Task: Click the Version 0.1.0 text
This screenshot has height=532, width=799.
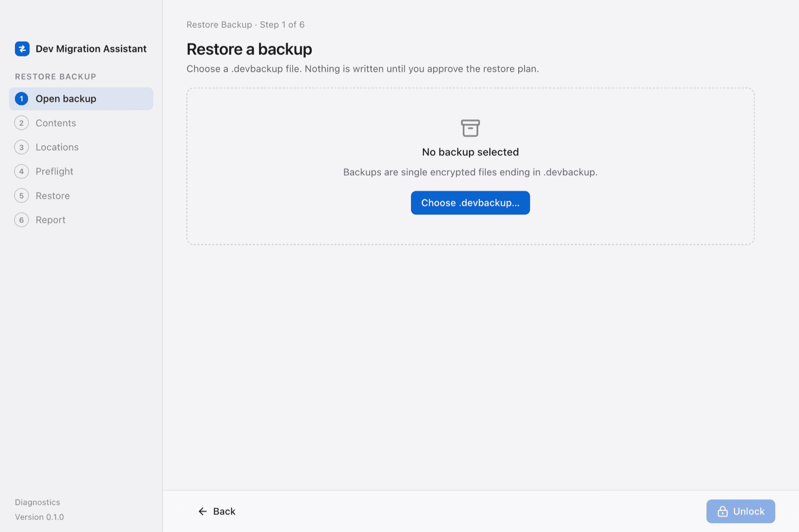Action: click(39, 517)
